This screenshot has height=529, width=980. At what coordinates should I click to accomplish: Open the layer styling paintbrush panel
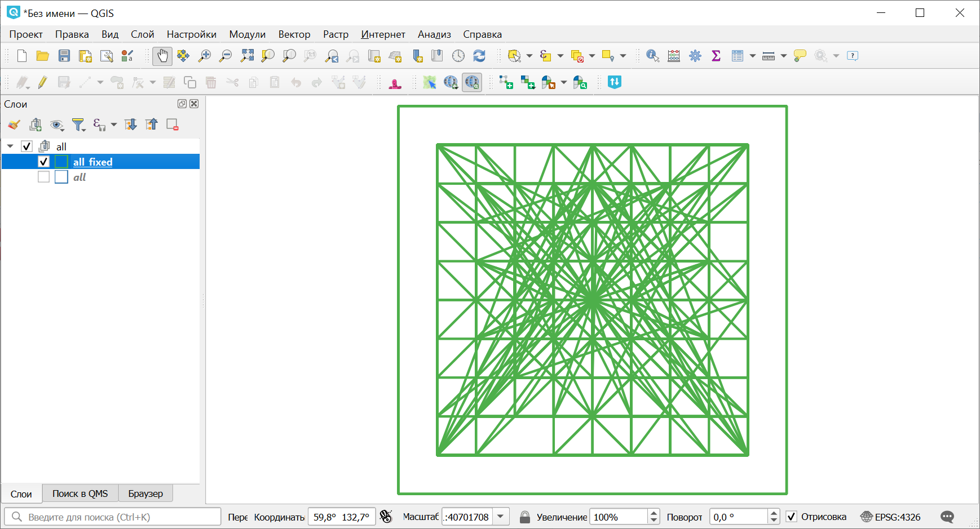pyautogui.click(x=14, y=125)
